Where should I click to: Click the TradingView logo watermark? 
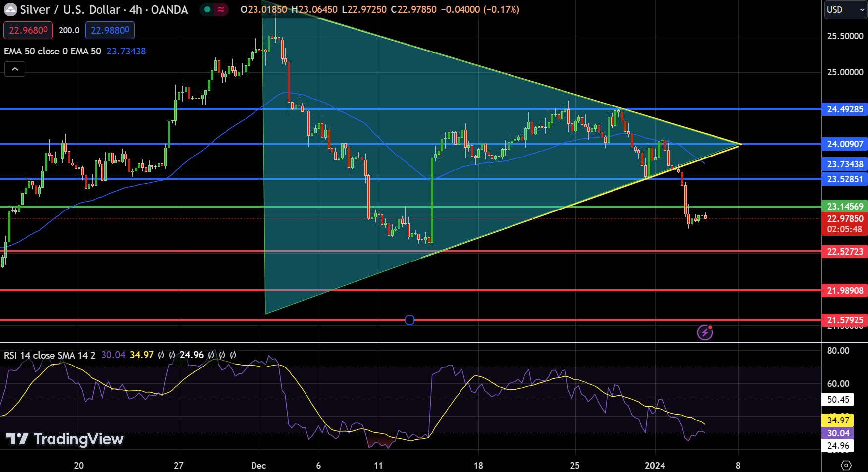coord(65,439)
